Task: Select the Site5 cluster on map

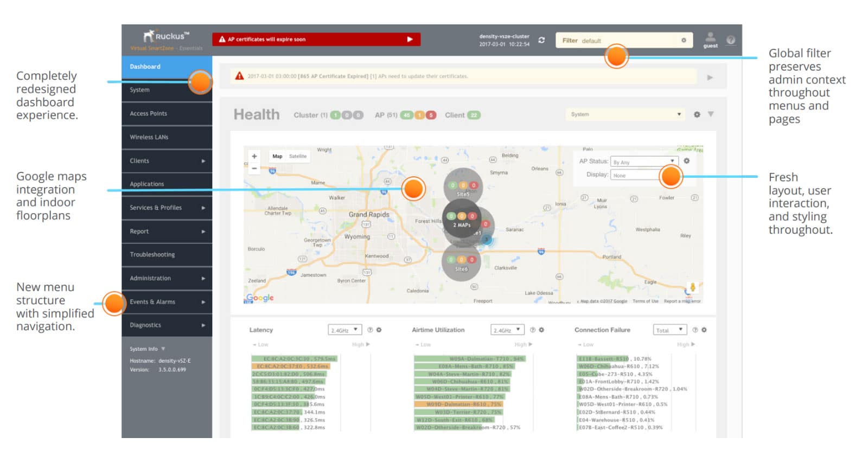Action: click(x=463, y=187)
